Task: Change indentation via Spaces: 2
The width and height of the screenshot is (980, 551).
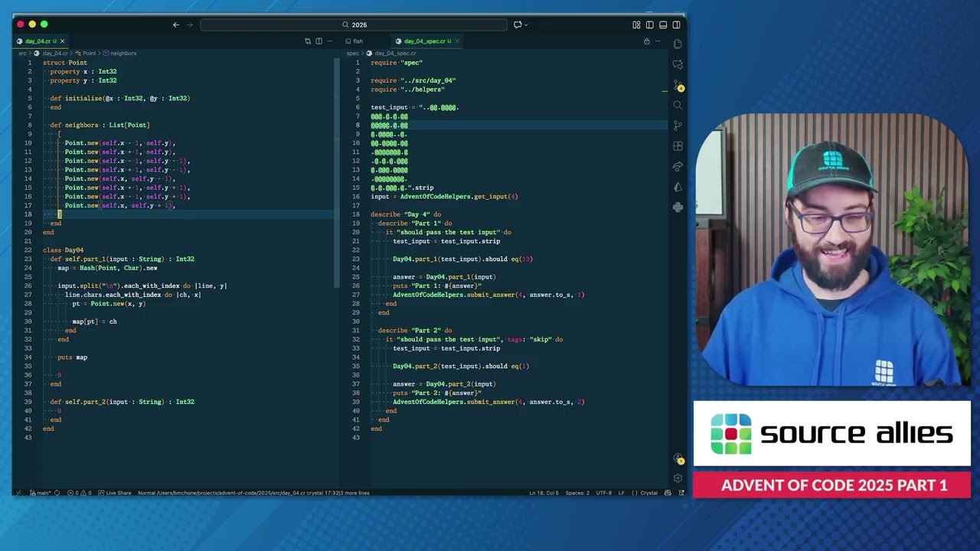Action: tap(577, 493)
